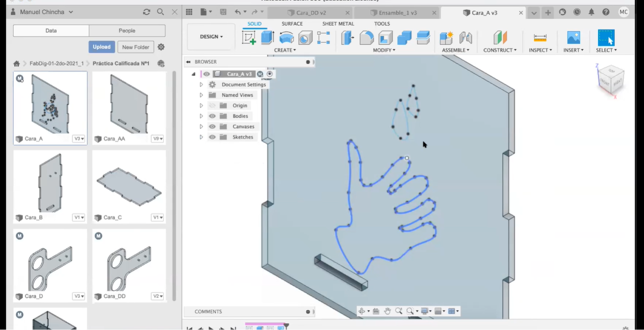Open the ASSEMBLE dropdown menu
The height and width of the screenshot is (330, 644).
tap(455, 50)
